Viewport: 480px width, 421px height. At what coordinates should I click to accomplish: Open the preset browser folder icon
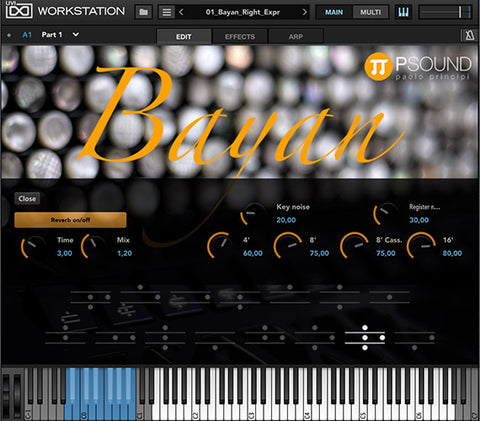coord(144,12)
